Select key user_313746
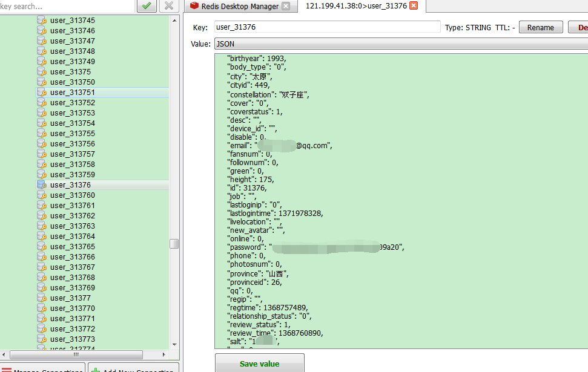This screenshot has height=372, width=588. tap(73, 31)
